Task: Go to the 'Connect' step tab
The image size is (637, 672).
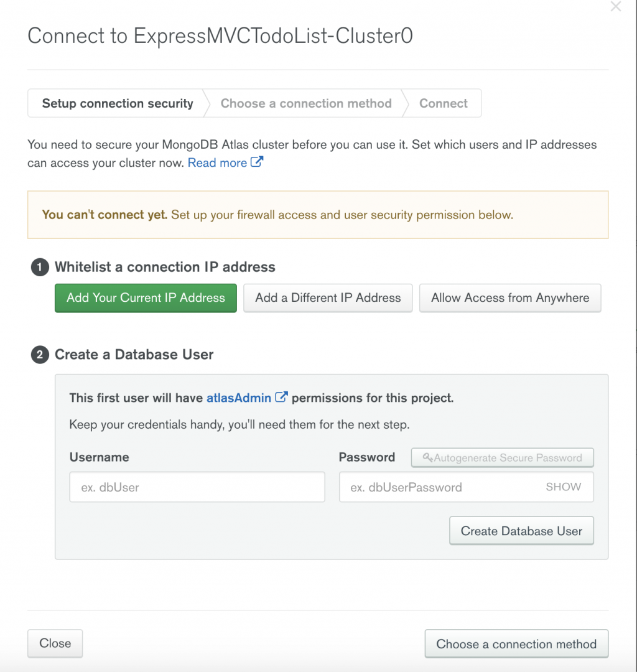Action: 444,103
